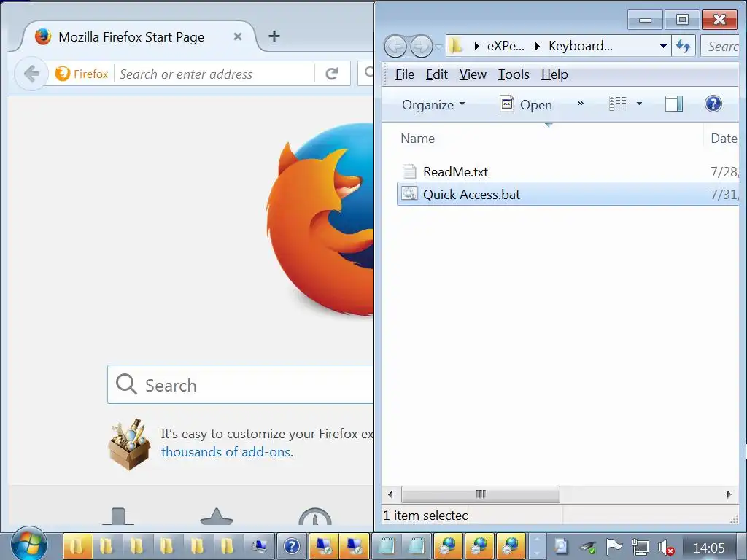747x560 pixels.
Task: Sort files by the Date column header
Action: pyautogui.click(x=723, y=139)
